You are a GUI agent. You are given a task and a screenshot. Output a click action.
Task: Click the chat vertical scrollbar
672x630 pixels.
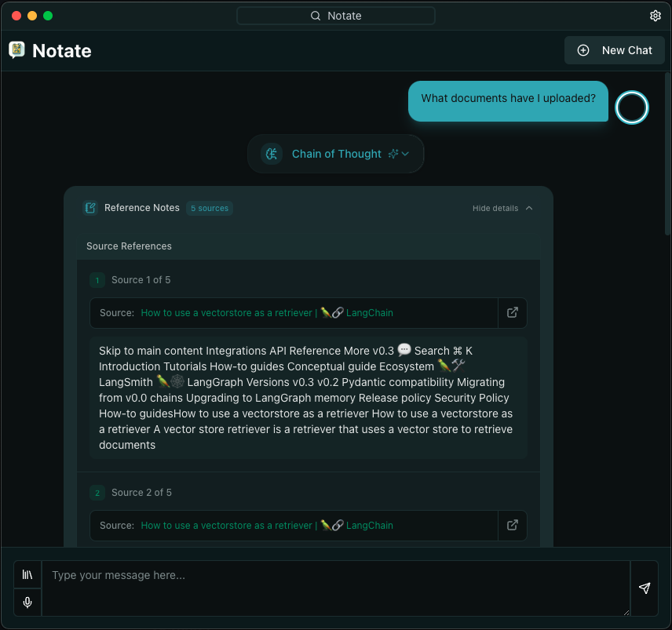point(667,155)
